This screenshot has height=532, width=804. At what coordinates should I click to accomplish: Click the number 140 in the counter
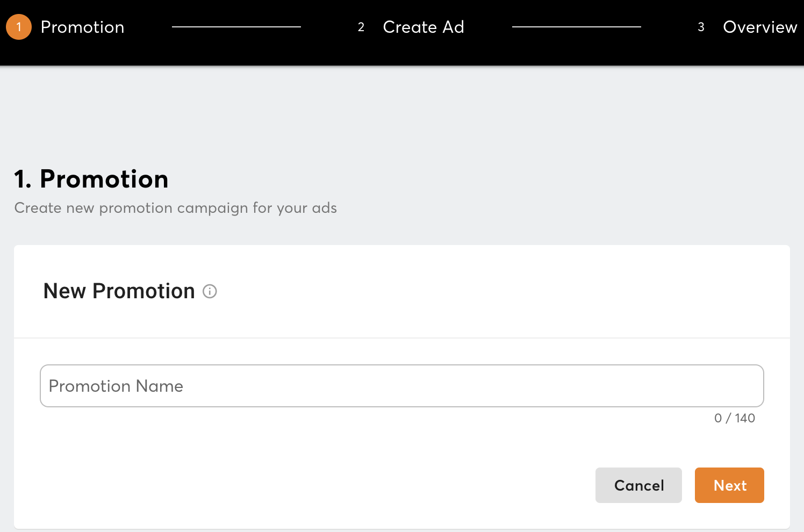(745, 418)
